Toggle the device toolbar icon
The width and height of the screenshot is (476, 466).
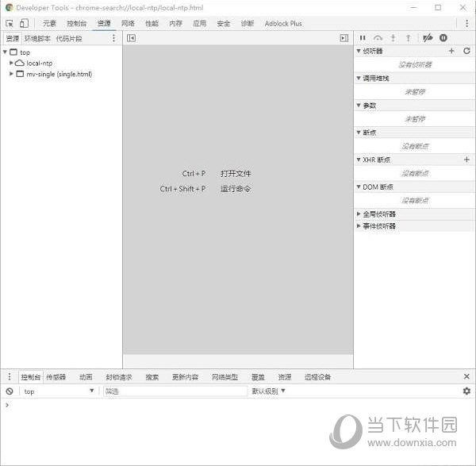point(24,24)
